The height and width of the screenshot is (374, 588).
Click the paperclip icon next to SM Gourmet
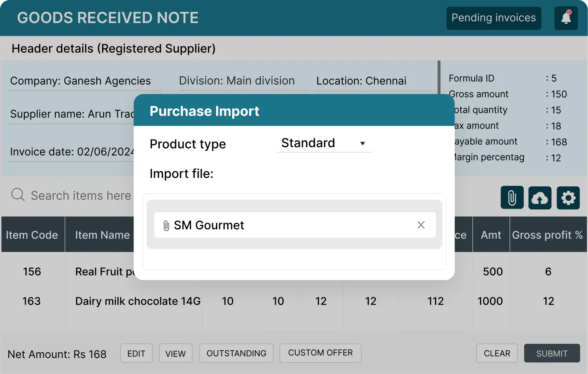[x=167, y=225]
